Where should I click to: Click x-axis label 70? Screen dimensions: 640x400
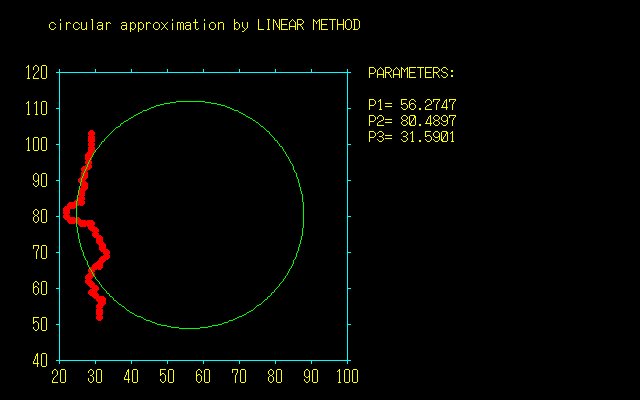coord(239,376)
